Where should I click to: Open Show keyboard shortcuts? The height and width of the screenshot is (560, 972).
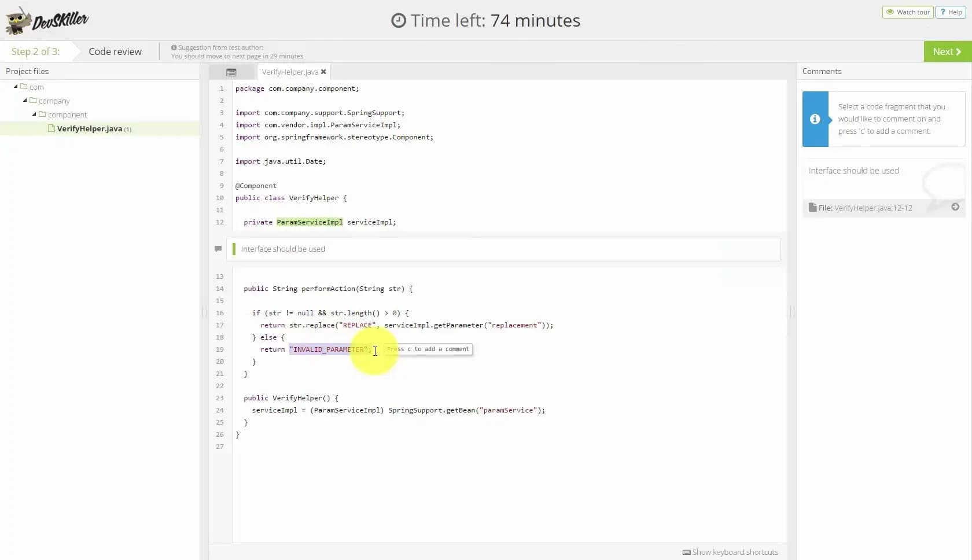pos(735,552)
